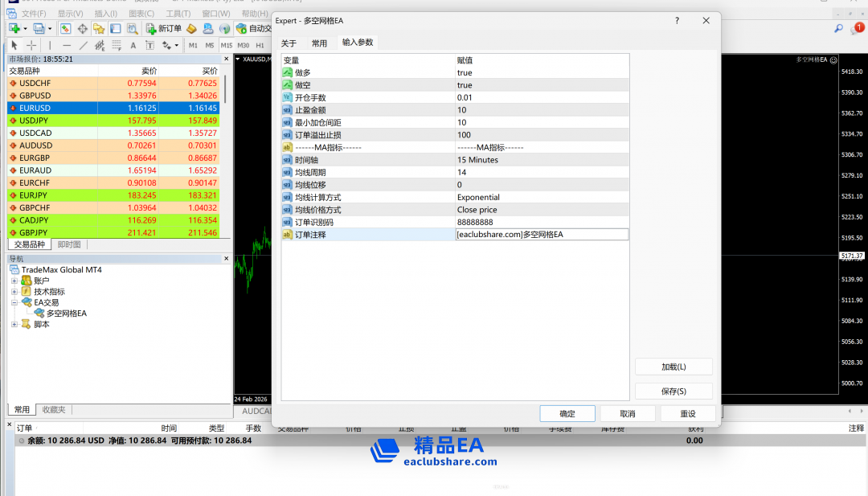Toggle the AutoTrading (自动交易) button
Screen dimensions: 868x496
tap(253, 28)
